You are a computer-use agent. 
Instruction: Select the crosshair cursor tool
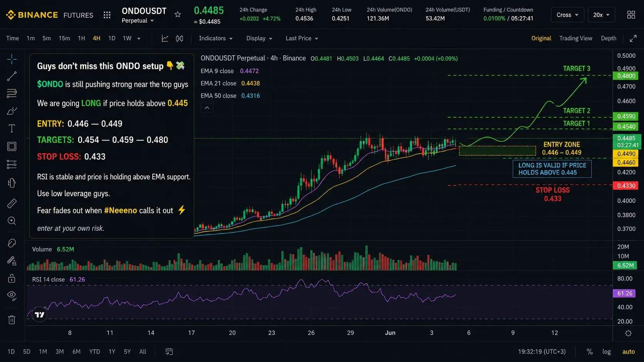pos(12,59)
